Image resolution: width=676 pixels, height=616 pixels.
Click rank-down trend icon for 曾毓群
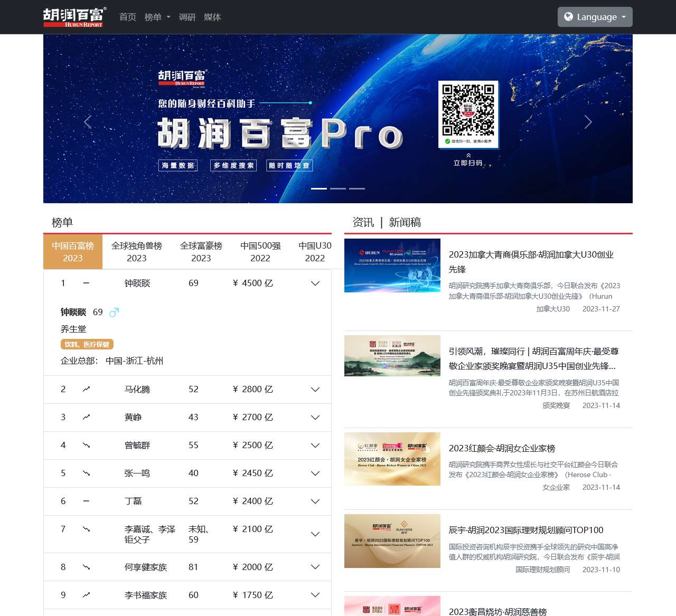tap(86, 445)
